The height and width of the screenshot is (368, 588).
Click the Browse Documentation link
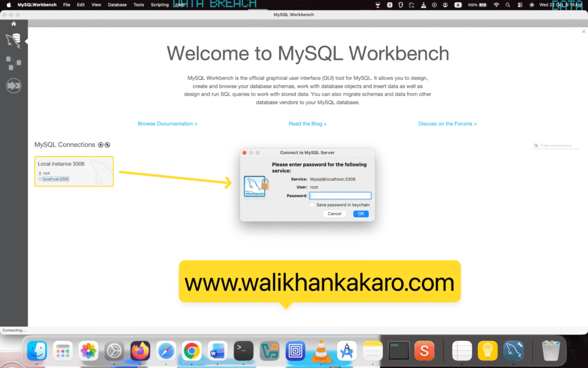pyautogui.click(x=167, y=123)
